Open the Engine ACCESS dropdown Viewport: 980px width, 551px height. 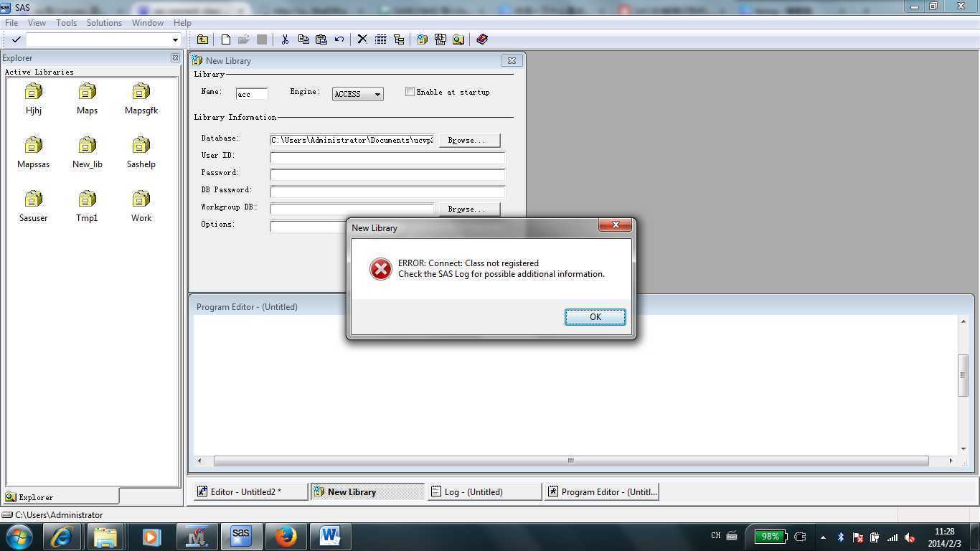(x=357, y=94)
